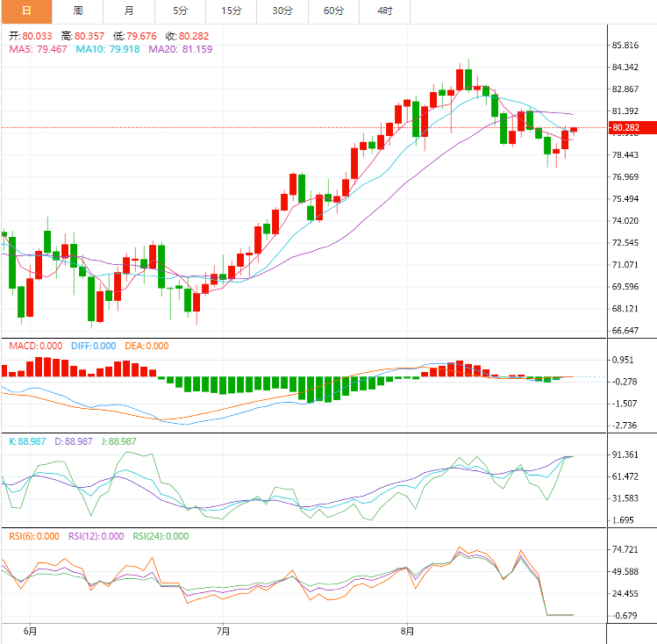
Task: Click the RSI(24) indicator label
Action: click(160, 536)
